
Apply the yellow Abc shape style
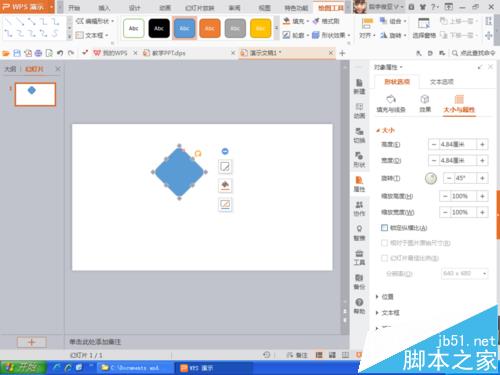(x=260, y=28)
